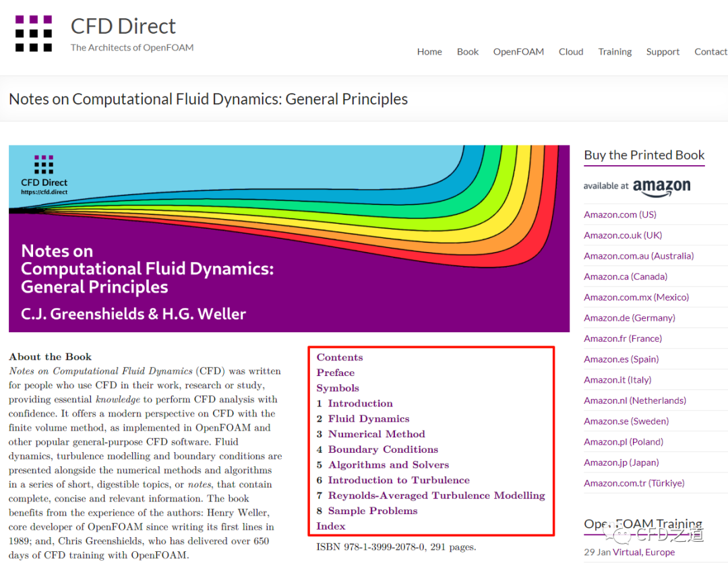
Task: Open the Book menu item
Action: point(468,51)
